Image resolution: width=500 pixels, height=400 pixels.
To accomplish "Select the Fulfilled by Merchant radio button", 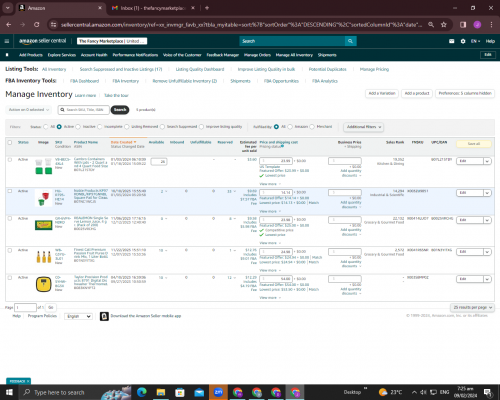I will 312,127.
